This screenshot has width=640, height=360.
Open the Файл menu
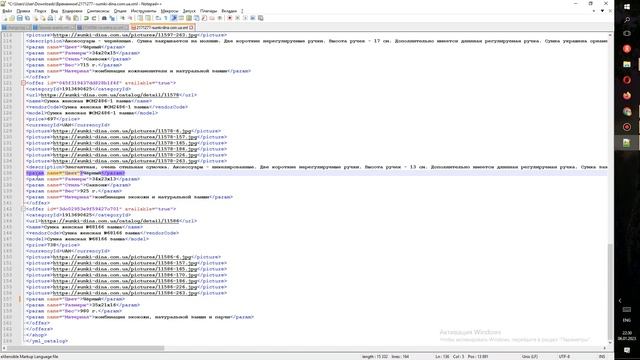[x=7, y=11]
